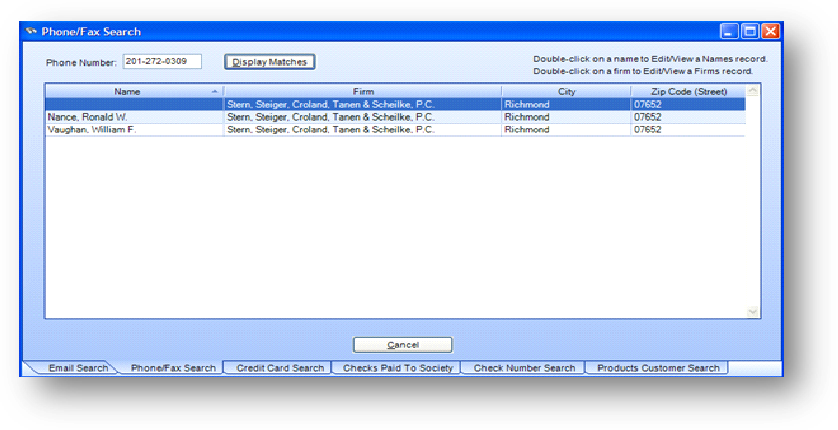The image size is (838, 430).
Task: Close the Phone/Fax Search window
Action: [770, 32]
